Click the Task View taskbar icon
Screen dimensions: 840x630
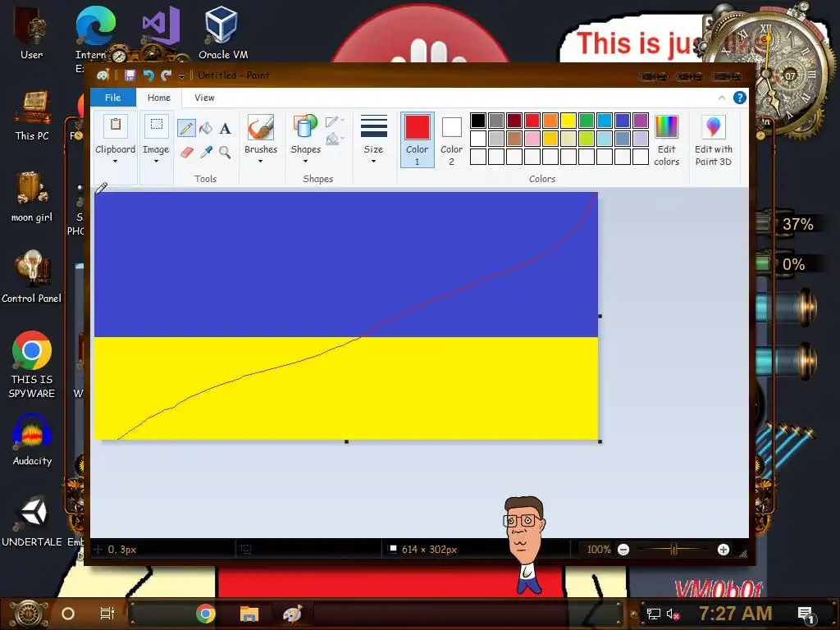tap(107, 614)
